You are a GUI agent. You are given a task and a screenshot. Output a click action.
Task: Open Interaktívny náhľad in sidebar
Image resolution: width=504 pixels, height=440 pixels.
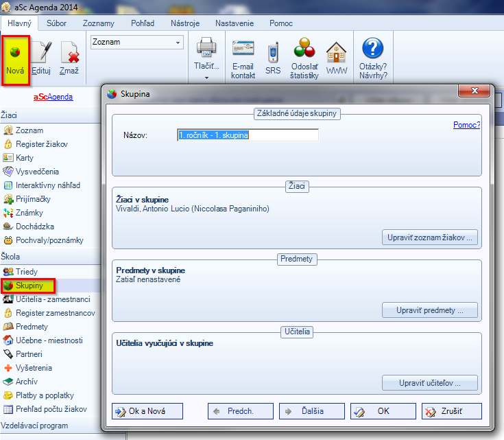[x=41, y=185]
